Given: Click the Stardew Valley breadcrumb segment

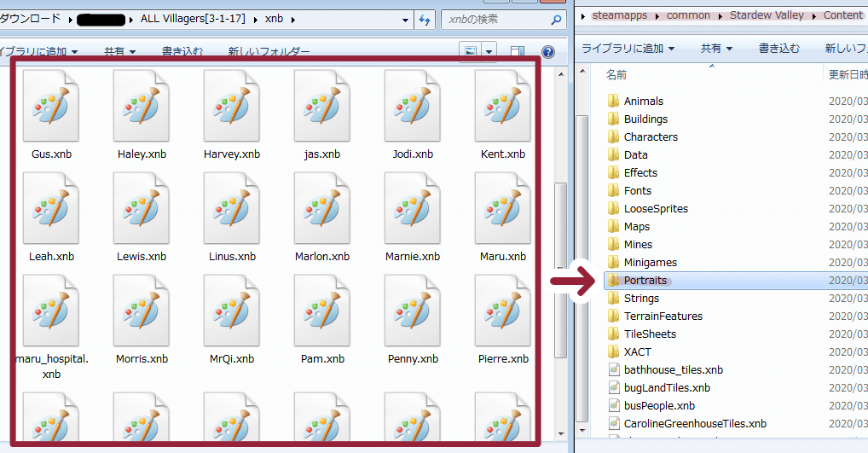Looking at the screenshot, I should tap(767, 15).
